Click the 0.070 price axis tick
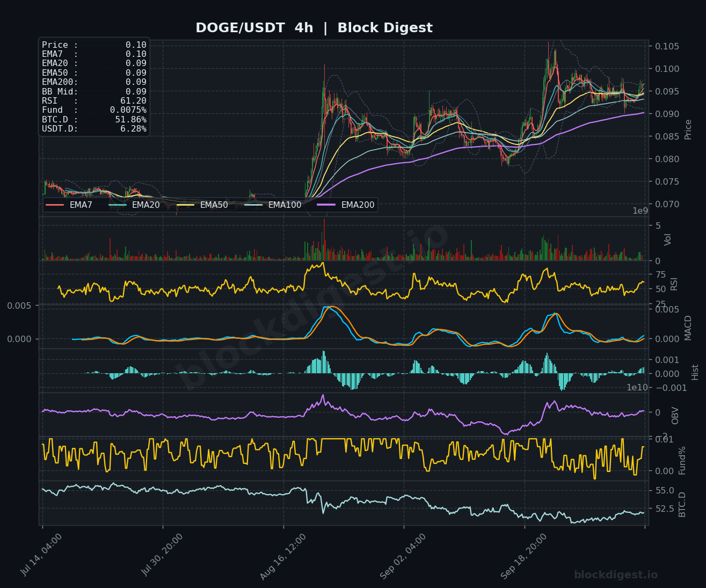Screen dimensions: 706x588 point(667,204)
